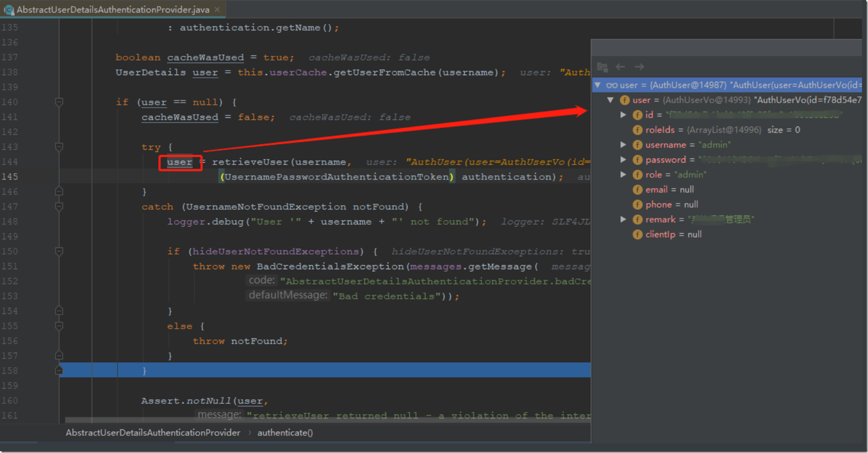Image resolution: width=868 pixels, height=453 pixels.
Task: Click the field icon next to remark
Action: [x=638, y=219]
